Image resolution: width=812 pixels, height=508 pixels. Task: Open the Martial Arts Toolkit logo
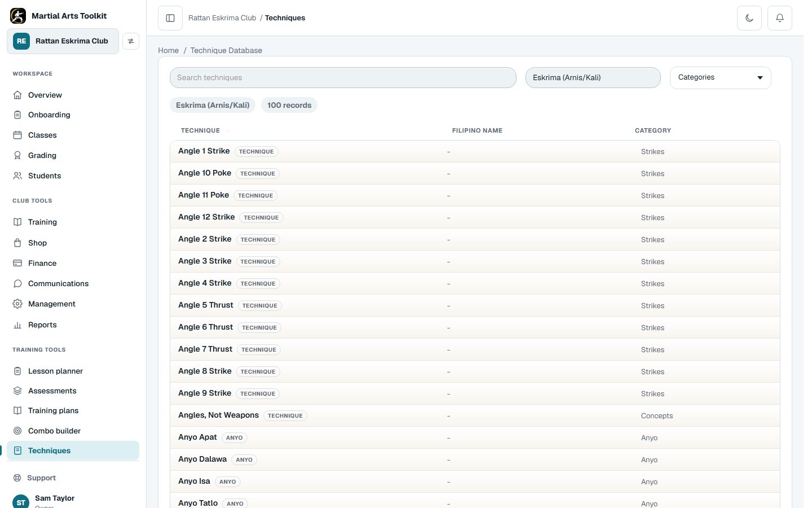tap(18, 16)
